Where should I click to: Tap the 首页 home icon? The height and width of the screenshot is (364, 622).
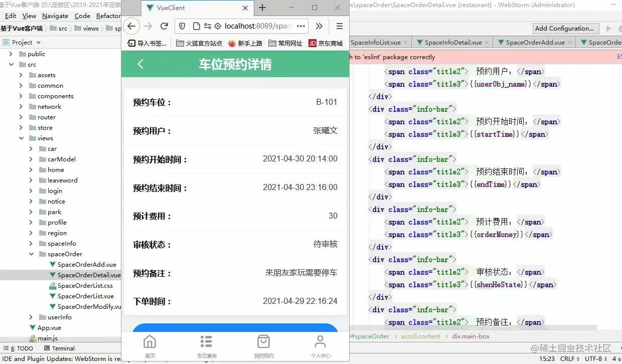[149, 346]
